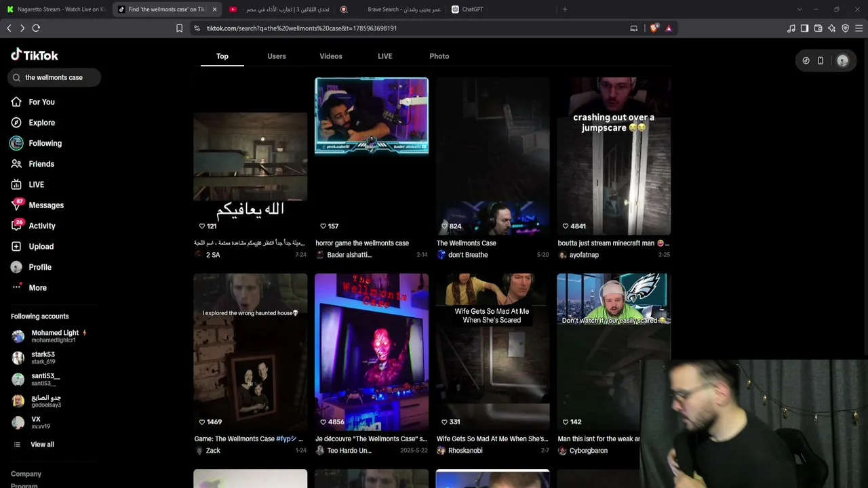Open 'I explored the wrong haunted house' video
Image resolution: width=868 pixels, height=488 pixels.
click(x=250, y=352)
